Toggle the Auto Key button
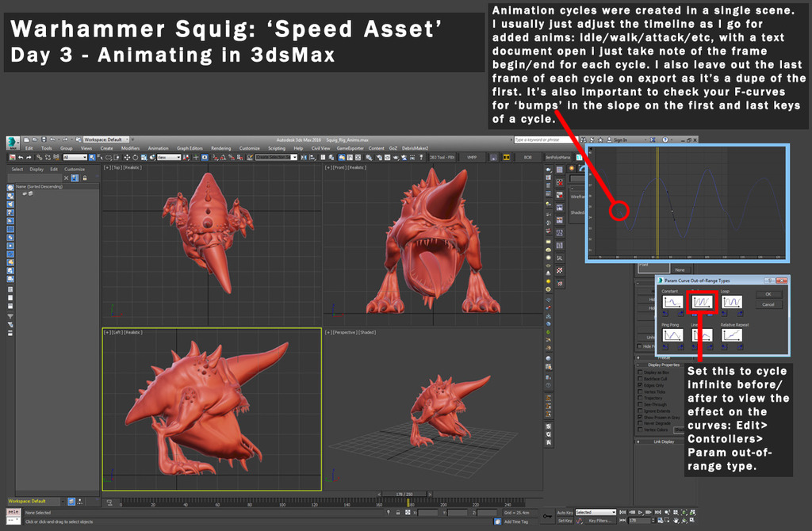 coord(565,512)
